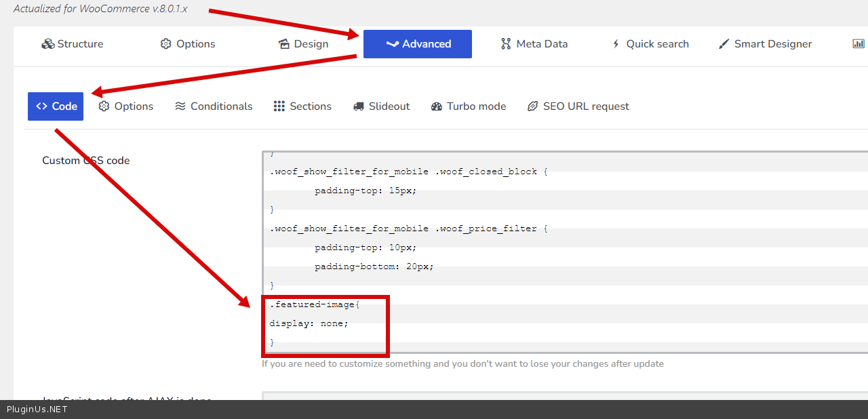Screen dimensions: 868x419
Task: Click the Structure tab's cubes icon
Action: 48,44
